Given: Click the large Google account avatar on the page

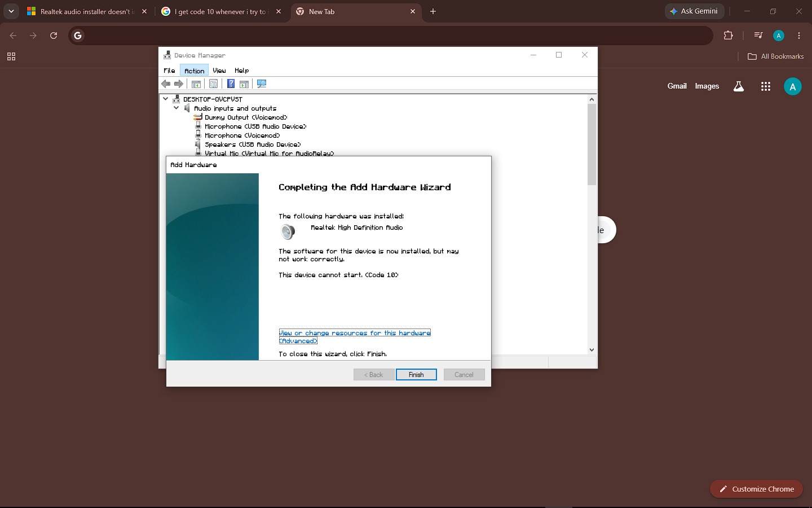Looking at the screenshot, I should coord(793,86).
